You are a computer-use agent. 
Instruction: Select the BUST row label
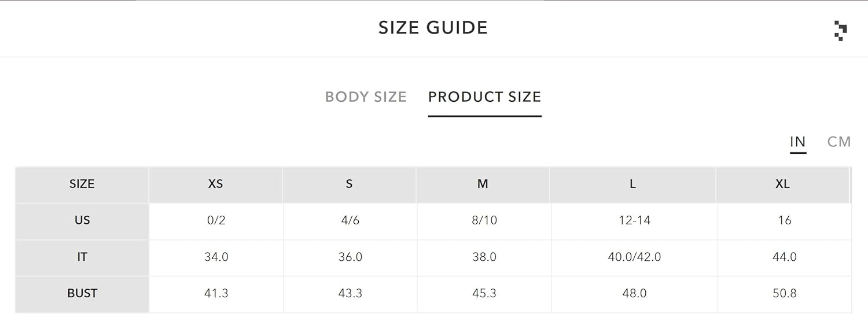click(x=82, y=294)
